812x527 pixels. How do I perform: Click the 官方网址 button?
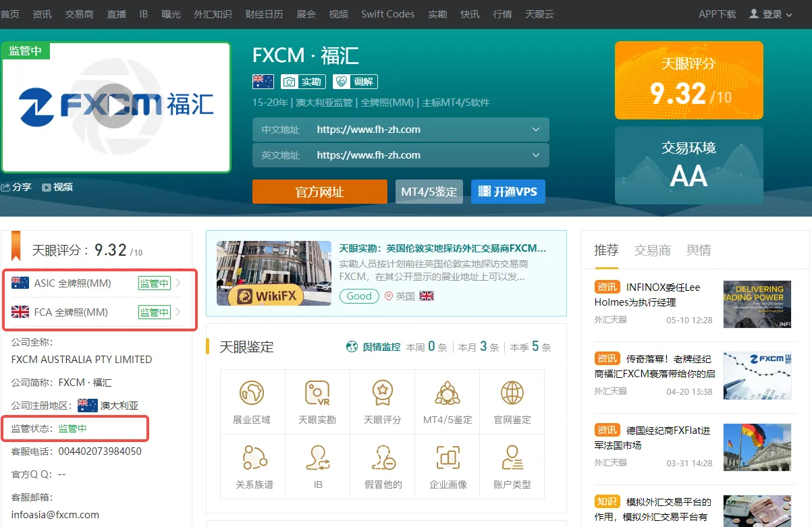pos(320,192)
